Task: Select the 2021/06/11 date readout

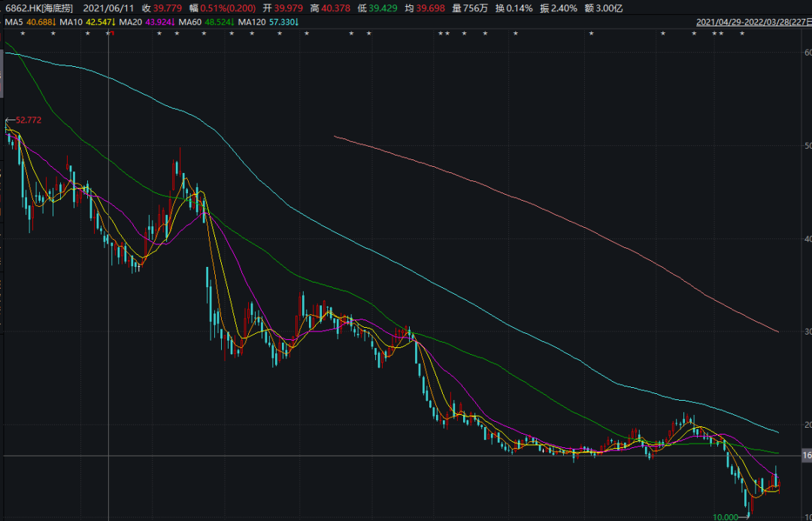Action: (109, 8)
